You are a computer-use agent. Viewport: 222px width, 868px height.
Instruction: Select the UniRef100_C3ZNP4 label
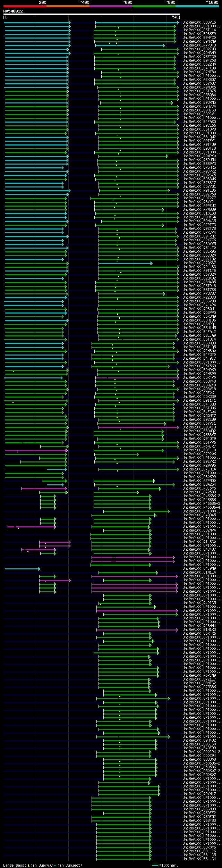pos(199,530)
